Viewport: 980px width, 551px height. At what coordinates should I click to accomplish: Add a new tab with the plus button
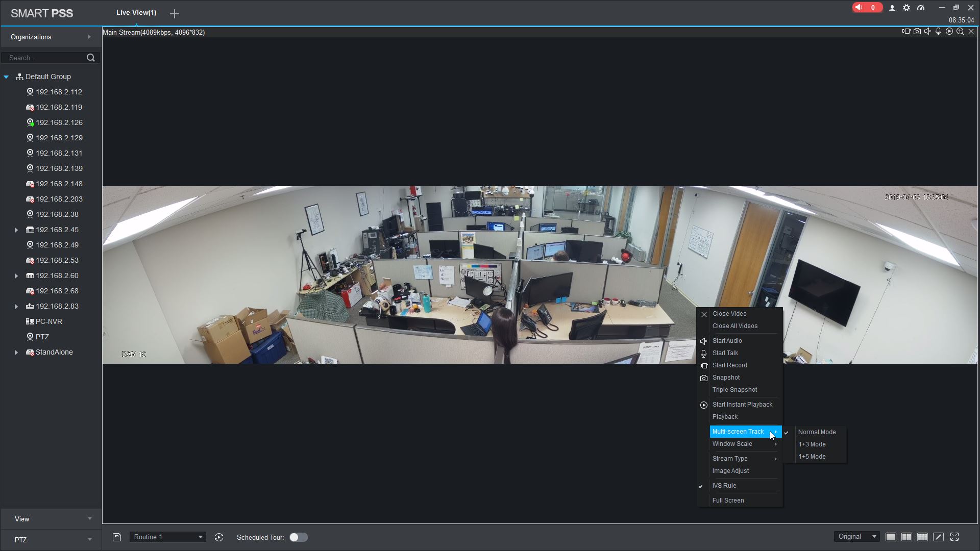coord(175,14)
